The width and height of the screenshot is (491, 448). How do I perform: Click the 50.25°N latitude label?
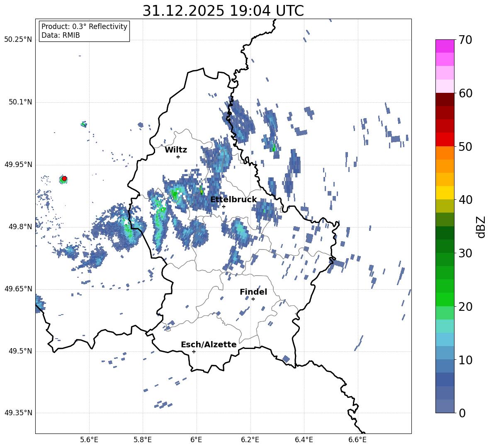click(x=18, y=40)
